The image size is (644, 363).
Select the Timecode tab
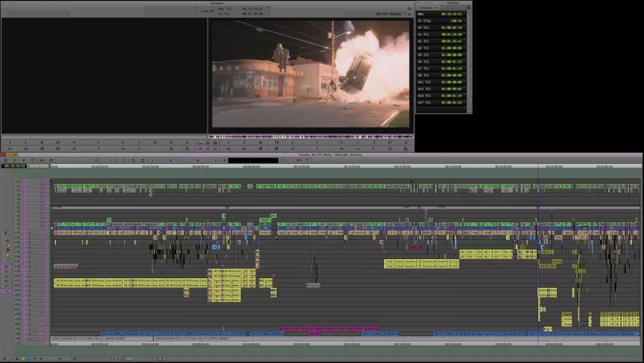[x=427, y=8]
